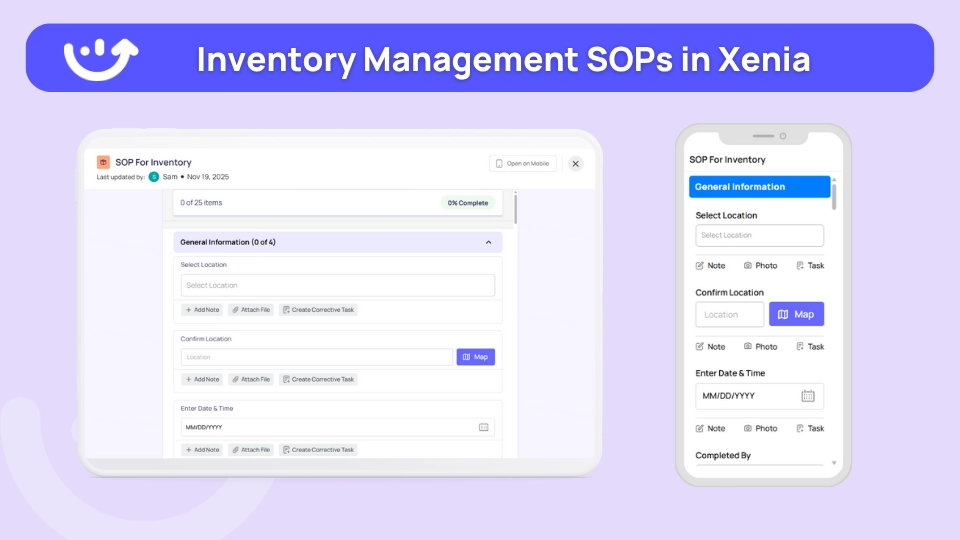Attach File under Enter Date & Time
The width and height of the screenshot is (960, 540).
pos(251,450)
